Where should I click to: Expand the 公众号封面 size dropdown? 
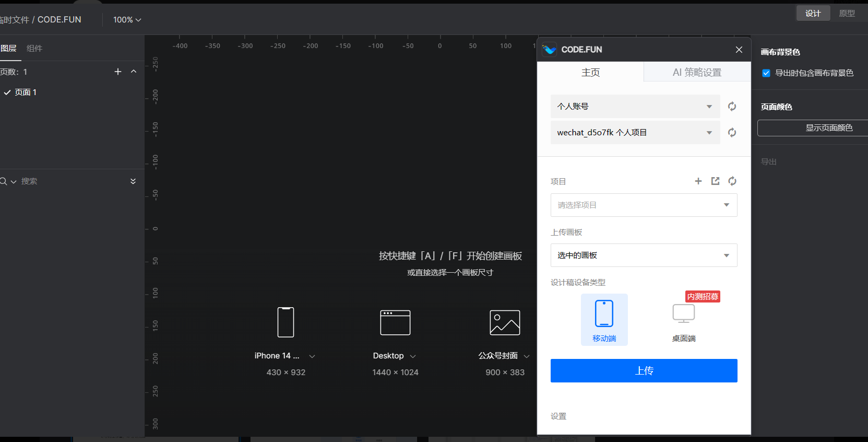click(x=527, y=356)
